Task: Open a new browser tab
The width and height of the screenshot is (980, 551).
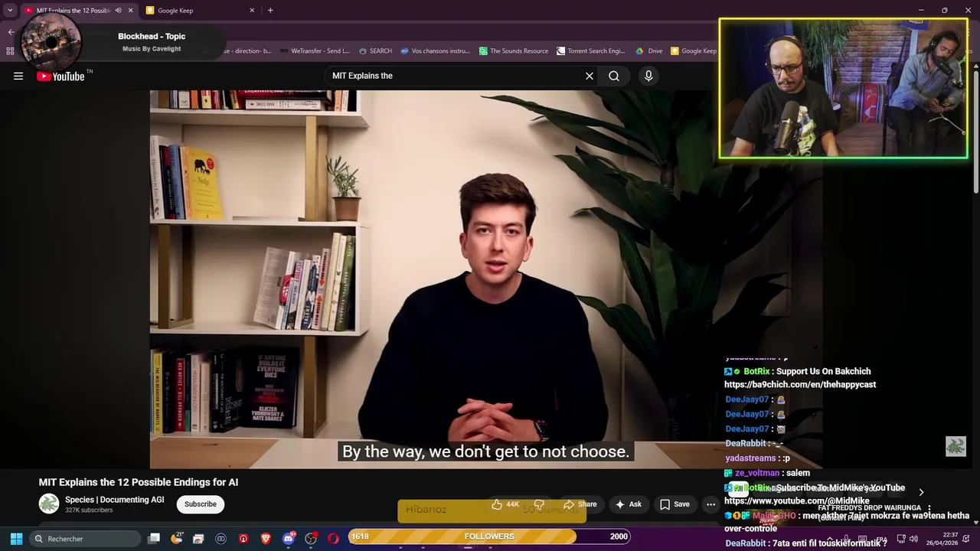Action: (x=270, y=10)
